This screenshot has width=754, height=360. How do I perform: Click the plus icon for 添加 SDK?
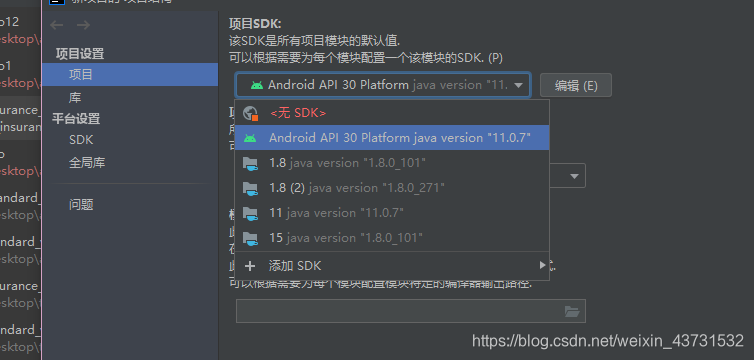[x=250, y=266]
